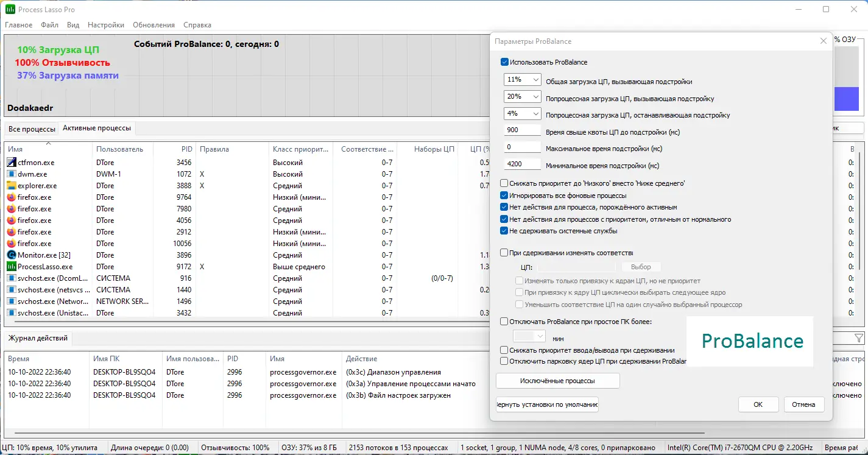
Task: Uncheck the Использовать ProBalance checkbox
Action: [x=504, y=62]
